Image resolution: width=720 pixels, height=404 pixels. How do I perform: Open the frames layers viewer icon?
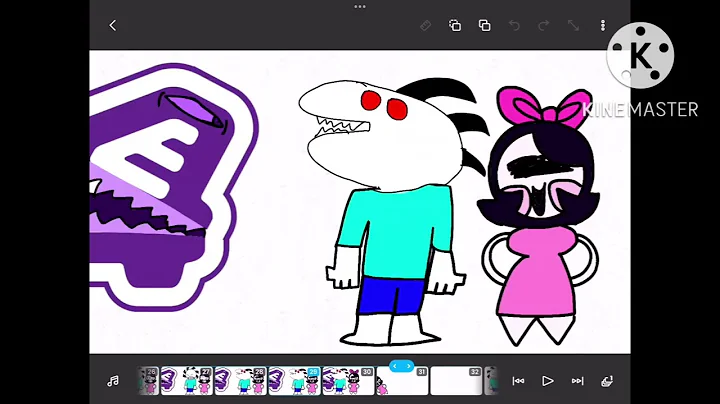607,381
